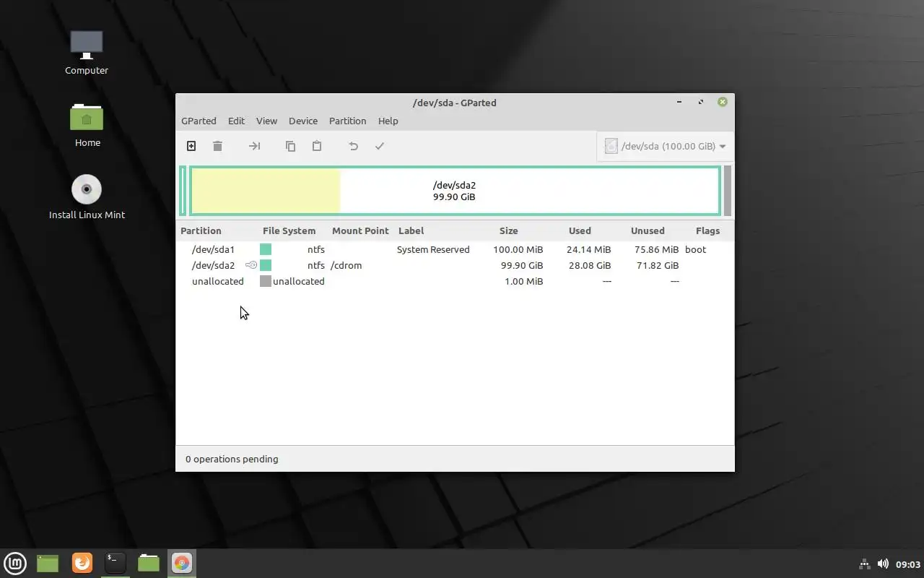Image resolution: width=924 pixels, height=578 pixels.
Task: Open the Device menu
Action: 303,121
